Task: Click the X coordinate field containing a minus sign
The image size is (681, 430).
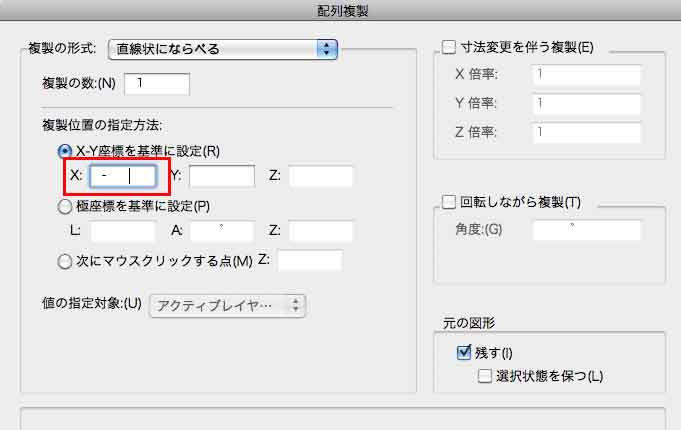Action: (122, 177)
